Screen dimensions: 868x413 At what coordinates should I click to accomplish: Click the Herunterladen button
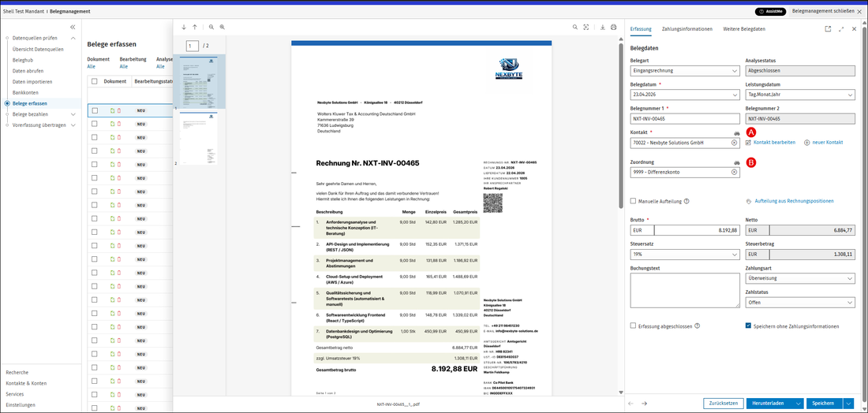769,404
